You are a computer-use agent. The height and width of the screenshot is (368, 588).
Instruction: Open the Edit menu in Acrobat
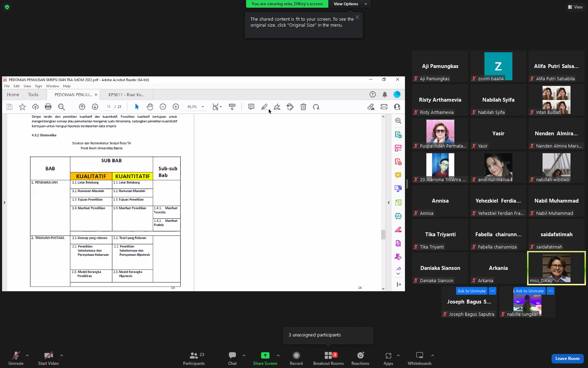point(16,86)
